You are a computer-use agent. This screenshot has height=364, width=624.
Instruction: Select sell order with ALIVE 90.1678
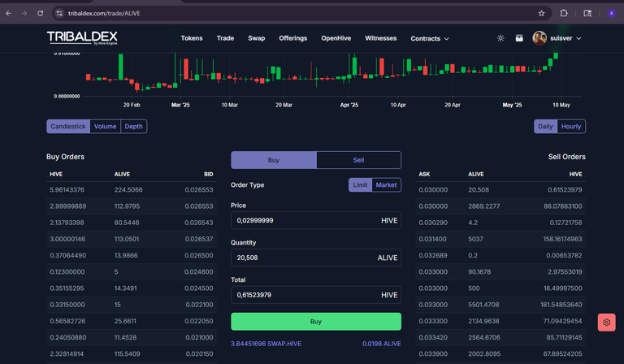click(500, 271)
